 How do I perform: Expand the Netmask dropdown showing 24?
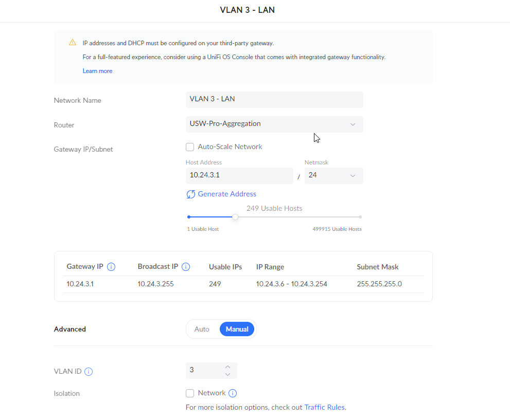click(333, 175)
